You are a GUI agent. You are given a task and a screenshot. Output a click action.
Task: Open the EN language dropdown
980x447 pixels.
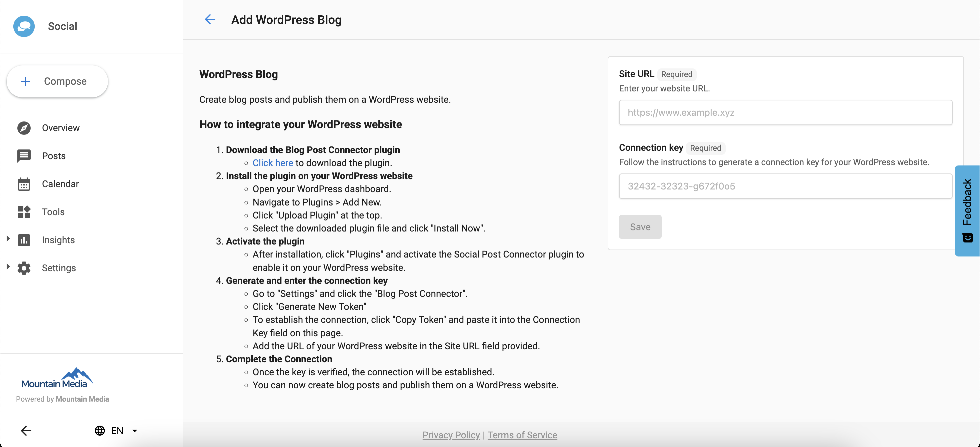coord(116,431)
